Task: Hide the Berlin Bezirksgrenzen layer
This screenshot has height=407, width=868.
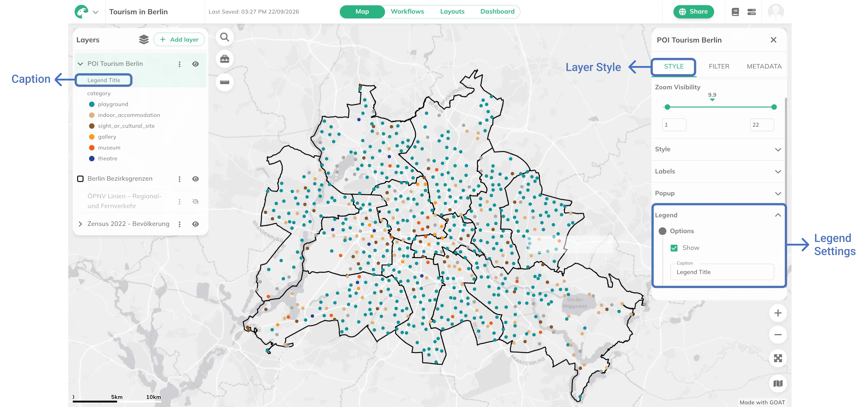Action: pos(196,179)
